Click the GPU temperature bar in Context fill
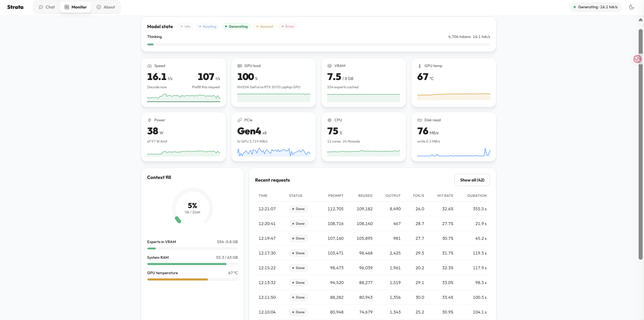644x320 pixels. [x=192, y=279]
